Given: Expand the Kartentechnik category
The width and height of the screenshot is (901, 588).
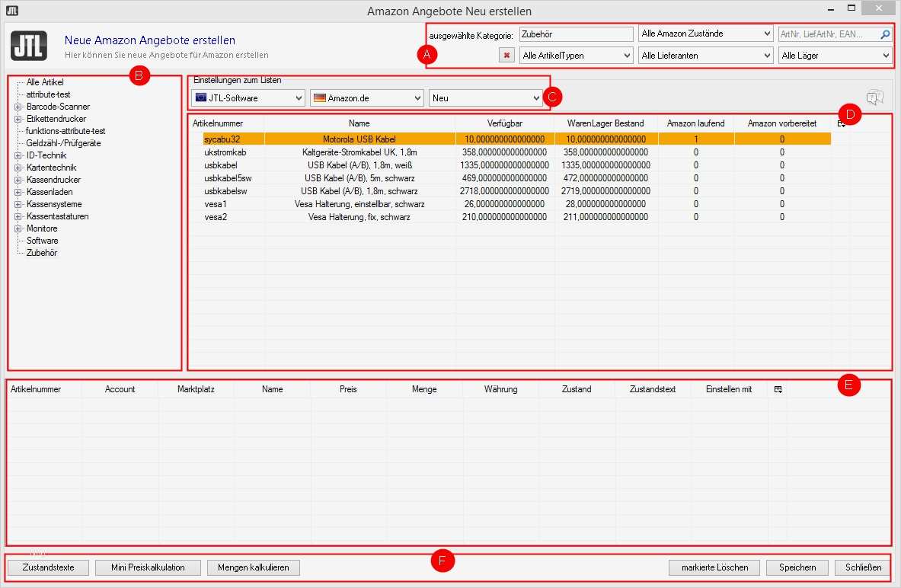Looking at the screenshot, I should coord(18,168).
